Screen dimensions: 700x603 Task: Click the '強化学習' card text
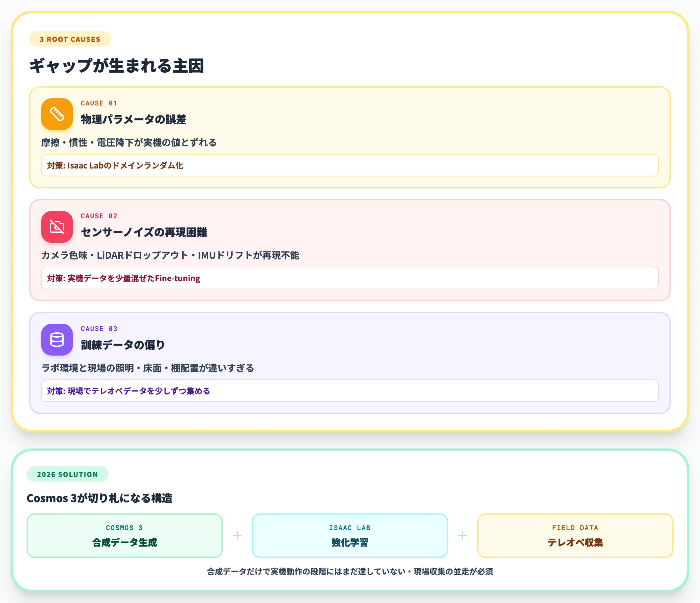click(350, 543)
